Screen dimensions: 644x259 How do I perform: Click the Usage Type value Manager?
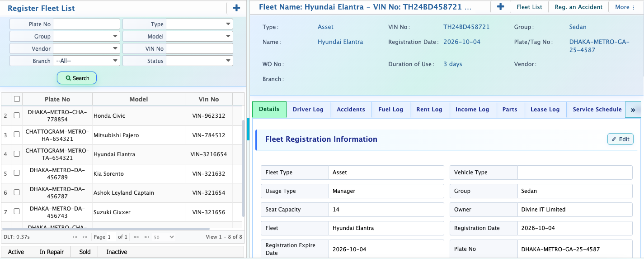click(386, 191)
